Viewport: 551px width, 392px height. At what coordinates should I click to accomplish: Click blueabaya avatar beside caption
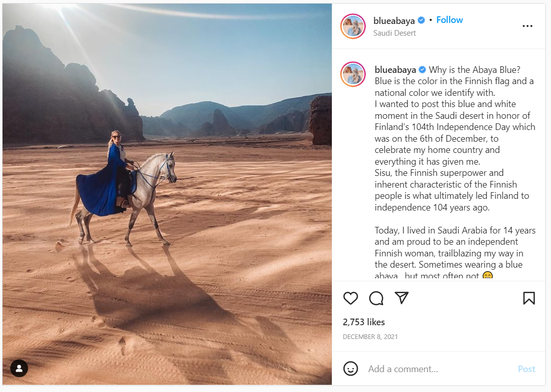(353, 74)
